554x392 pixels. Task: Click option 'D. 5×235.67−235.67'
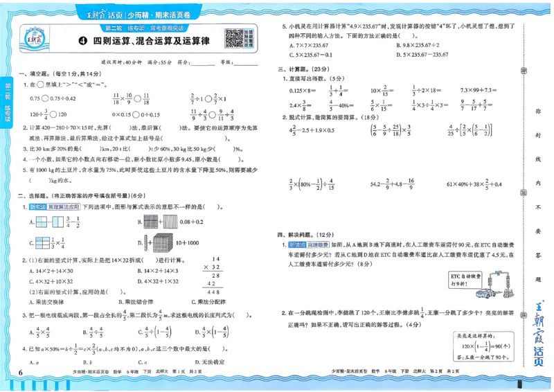[422, 55]
